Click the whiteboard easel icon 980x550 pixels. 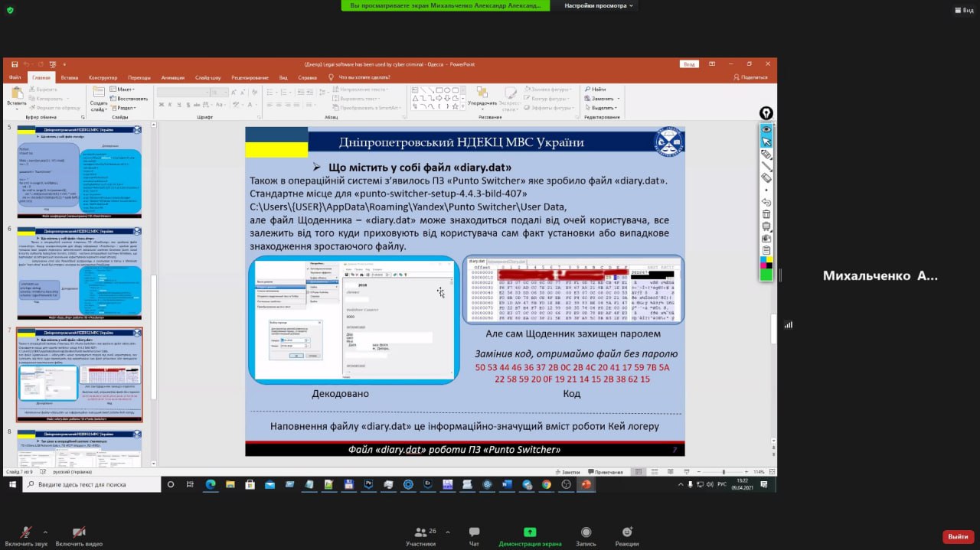[766, 226]
